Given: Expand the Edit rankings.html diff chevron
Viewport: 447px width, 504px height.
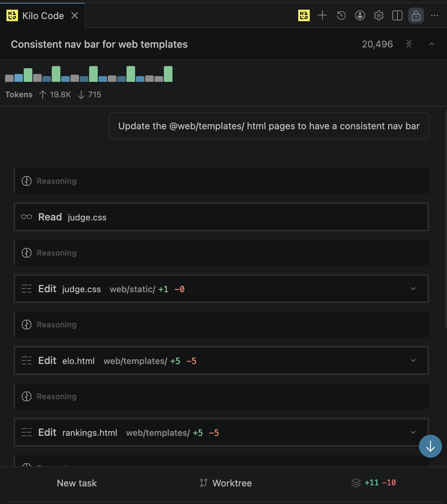Looking at the screenshot, I should 413,432.
